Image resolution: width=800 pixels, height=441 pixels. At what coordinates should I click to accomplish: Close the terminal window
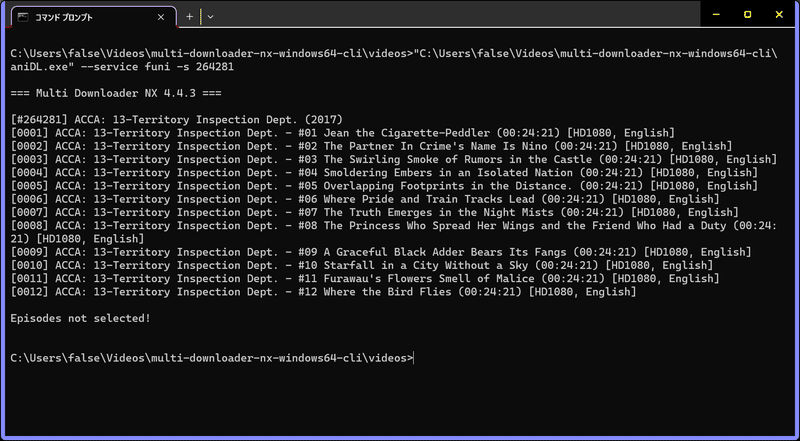pos(779,14)
